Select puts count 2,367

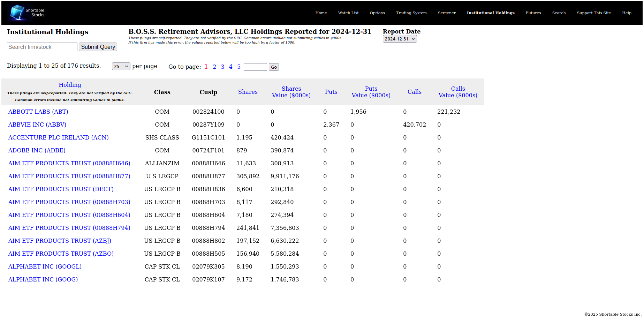pos(331,125)
